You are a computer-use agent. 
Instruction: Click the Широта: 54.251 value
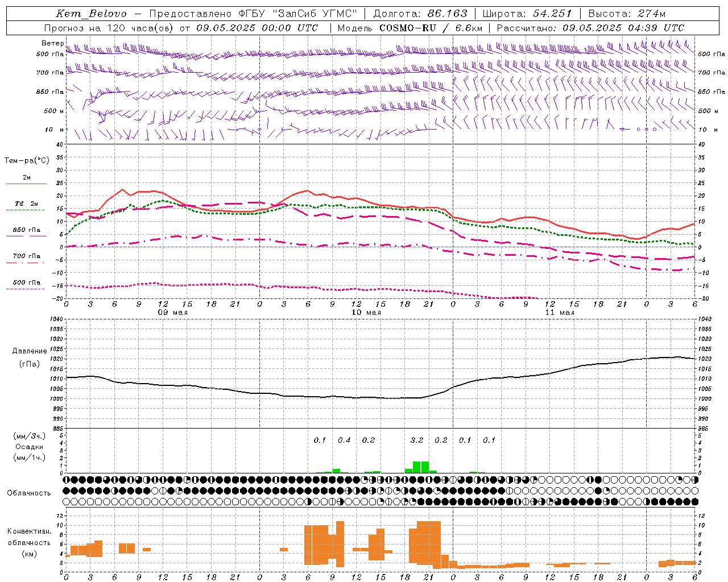(527, 14)
